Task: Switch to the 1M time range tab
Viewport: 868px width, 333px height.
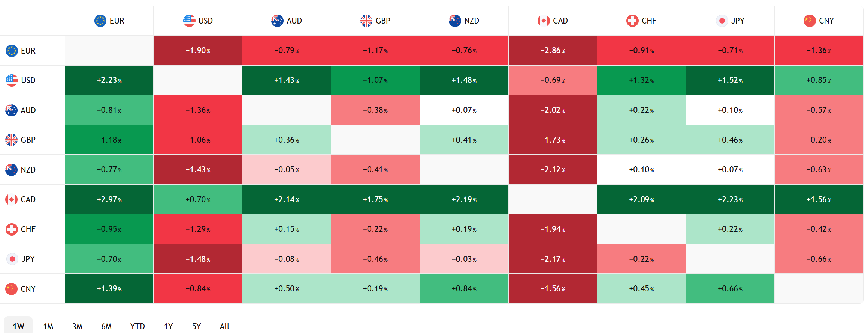Action: 48,326
